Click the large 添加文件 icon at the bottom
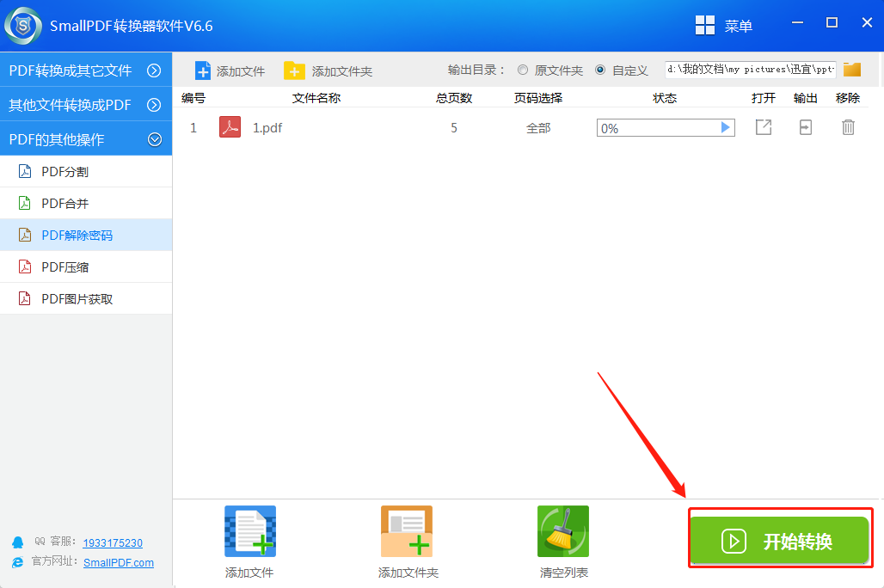This screenshot has height=588, width=884. (x=249, y=530)
